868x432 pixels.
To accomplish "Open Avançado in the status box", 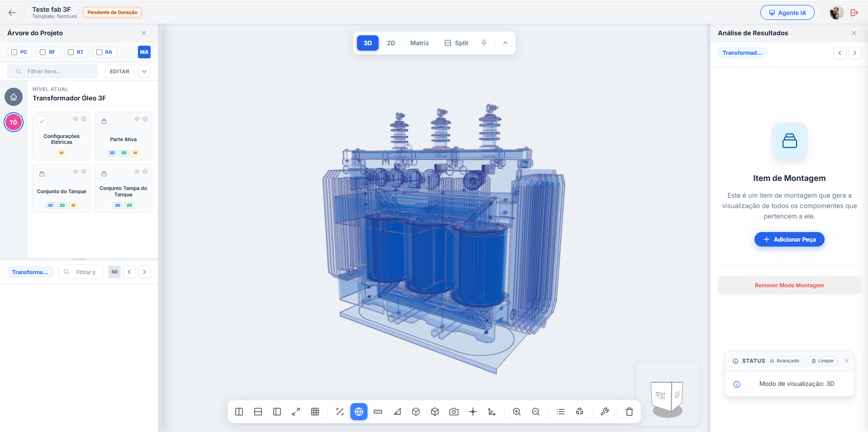I will (785, 361).
